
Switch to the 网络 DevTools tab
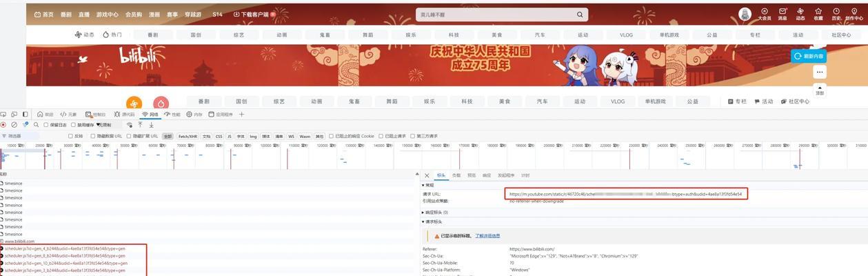tap(151, 115)
